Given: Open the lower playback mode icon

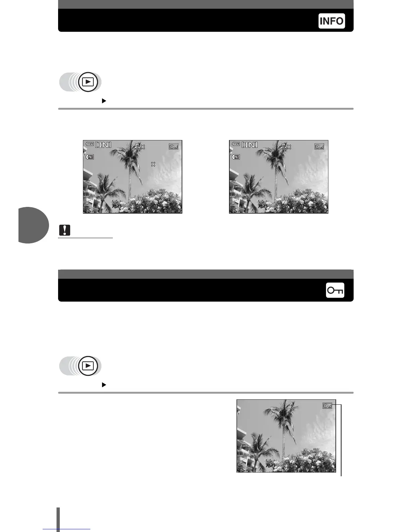Looking at the screenshot, I should (x=88, y=365).
